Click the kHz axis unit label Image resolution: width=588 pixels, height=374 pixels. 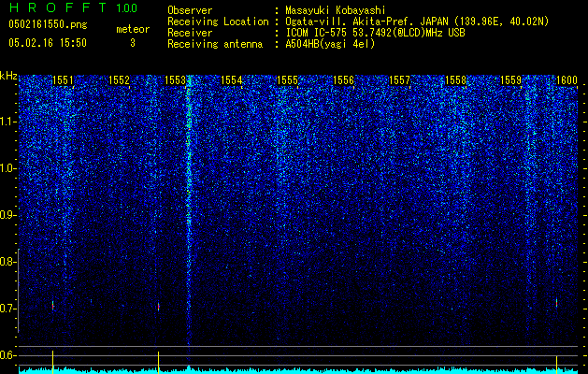click(8, 76)
